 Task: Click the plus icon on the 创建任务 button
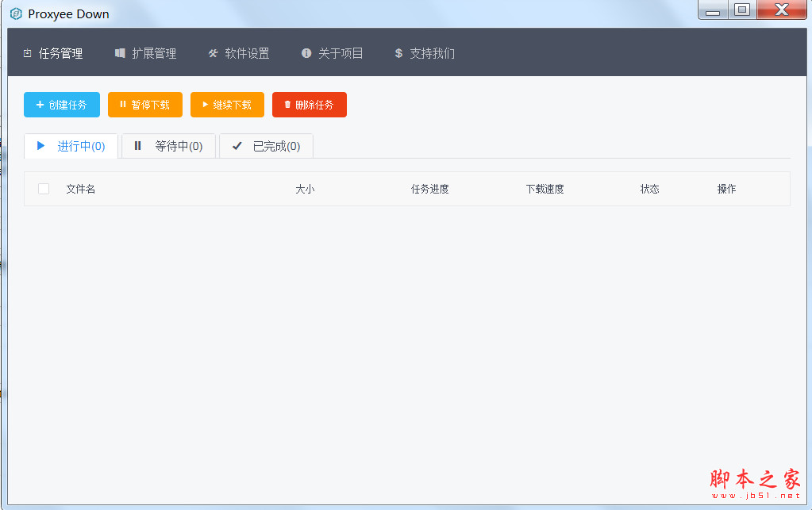(38, 104)
